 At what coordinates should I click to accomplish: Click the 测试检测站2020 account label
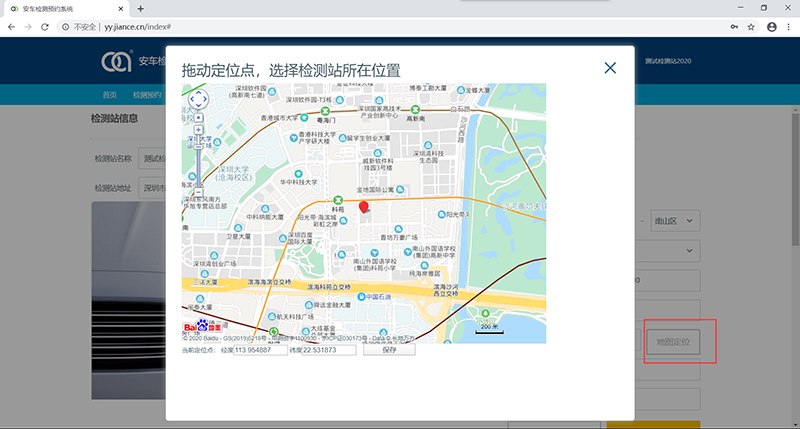click(x=668, y=61)
